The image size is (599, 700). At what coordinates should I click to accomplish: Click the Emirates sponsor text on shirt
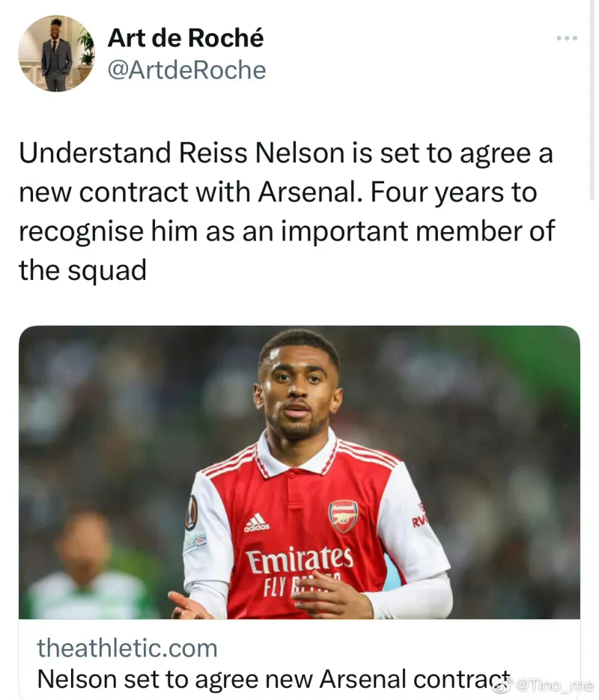[299, 559]
